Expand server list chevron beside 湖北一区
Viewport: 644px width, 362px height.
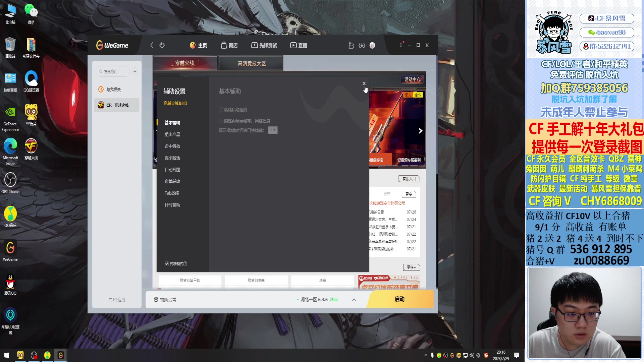(x=354, y=300)
